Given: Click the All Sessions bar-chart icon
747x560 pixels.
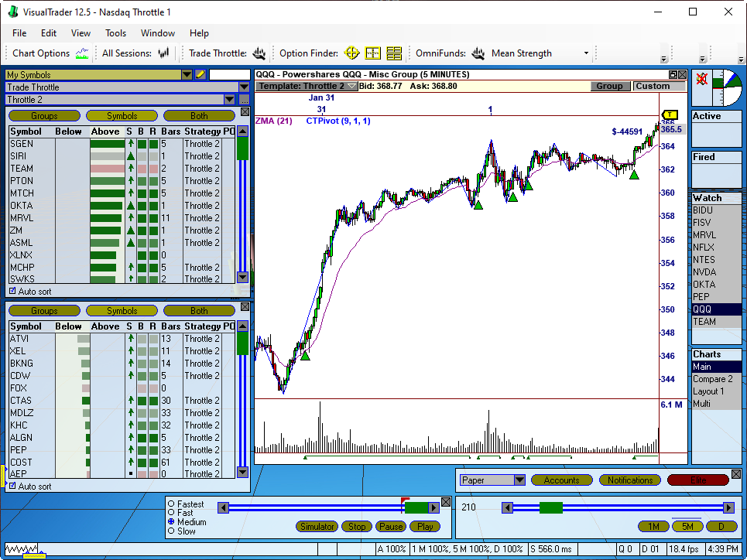Looking at the screenshot, I should [x=163, y=53].
